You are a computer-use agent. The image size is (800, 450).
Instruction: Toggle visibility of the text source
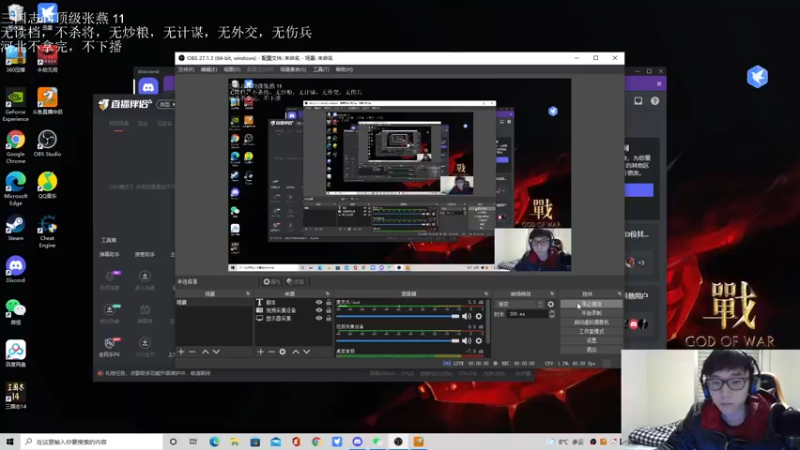[x=319, y=303]
